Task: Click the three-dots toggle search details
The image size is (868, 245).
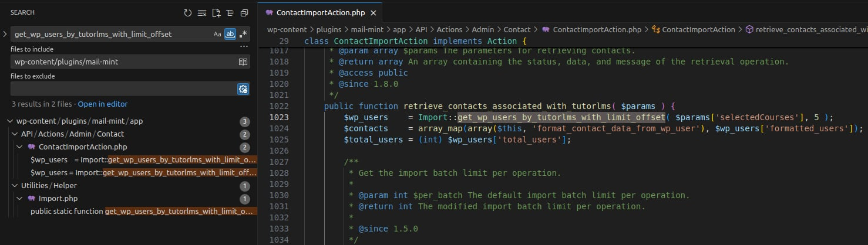Action: [x=244, y=46]
